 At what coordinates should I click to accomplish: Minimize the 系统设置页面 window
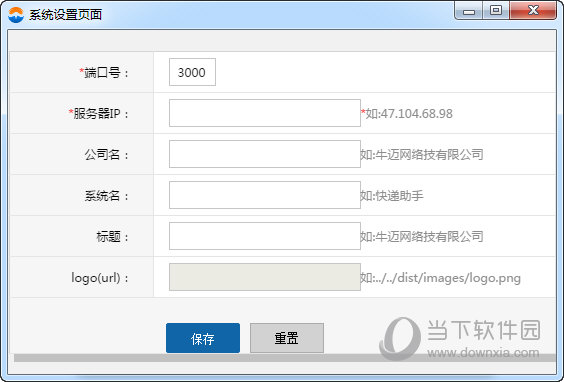click(x=469, y=11)
